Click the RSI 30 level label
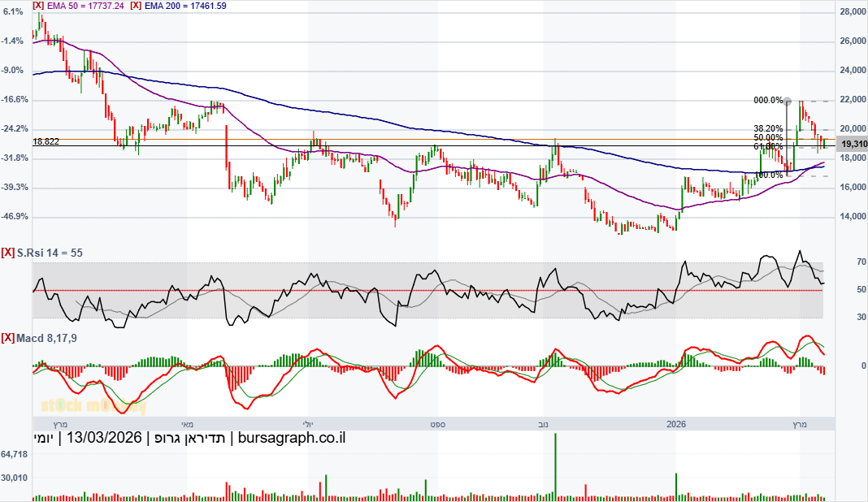The image size is (868, 502). click(861, 318)
